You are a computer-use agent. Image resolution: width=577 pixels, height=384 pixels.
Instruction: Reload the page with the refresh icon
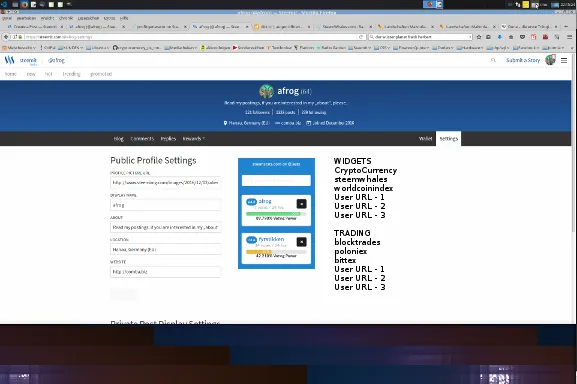361,37
